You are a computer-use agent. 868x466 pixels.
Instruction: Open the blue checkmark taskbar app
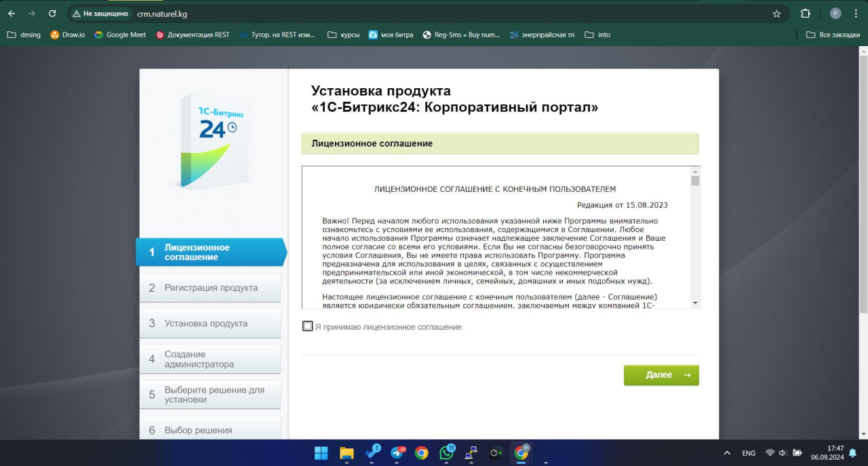pyautogui.click(x=372, y=452)
